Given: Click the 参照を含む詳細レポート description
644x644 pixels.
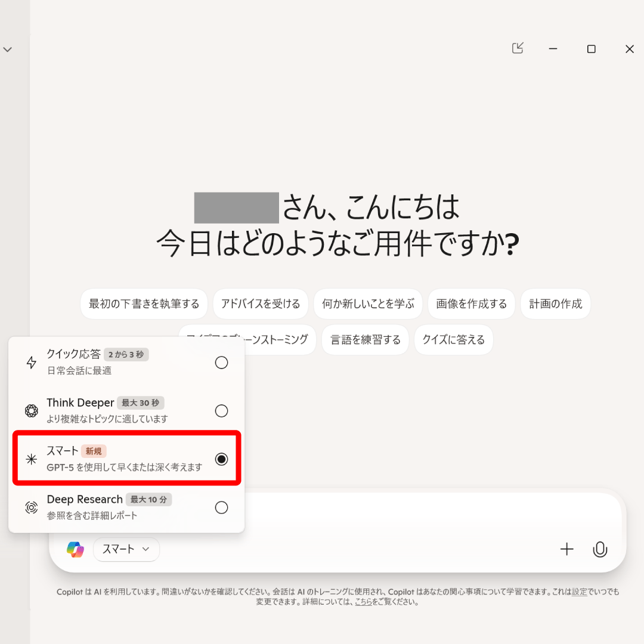Looking at the screenshot, I should pos(92,516).
